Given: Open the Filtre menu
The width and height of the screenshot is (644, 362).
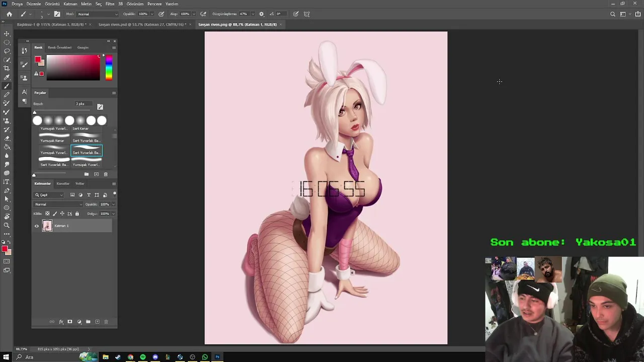Looking at the screenshot, I should tap(110, 4).
